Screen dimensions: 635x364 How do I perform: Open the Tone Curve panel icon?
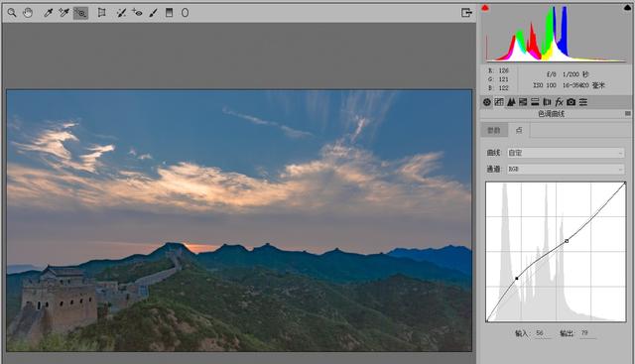click(499, 102)
